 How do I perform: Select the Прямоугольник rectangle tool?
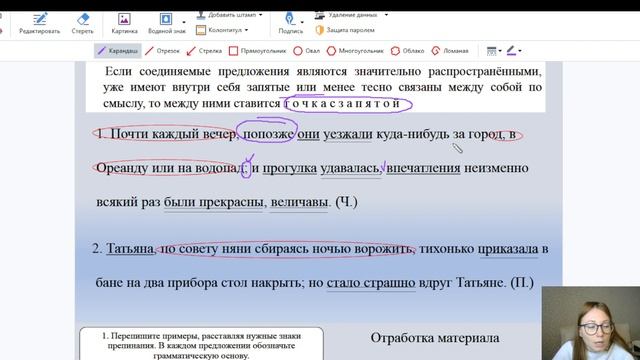tap(258, 51)
